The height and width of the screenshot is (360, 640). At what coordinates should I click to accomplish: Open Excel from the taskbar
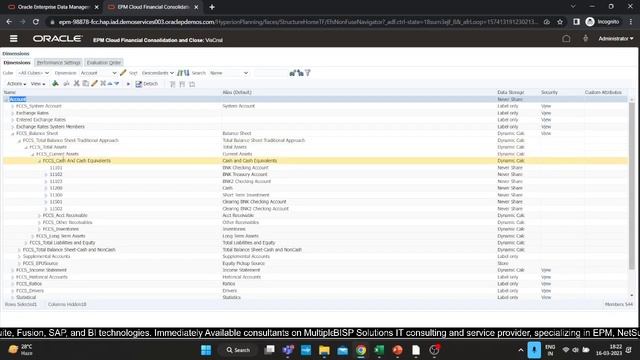(379, 350)
